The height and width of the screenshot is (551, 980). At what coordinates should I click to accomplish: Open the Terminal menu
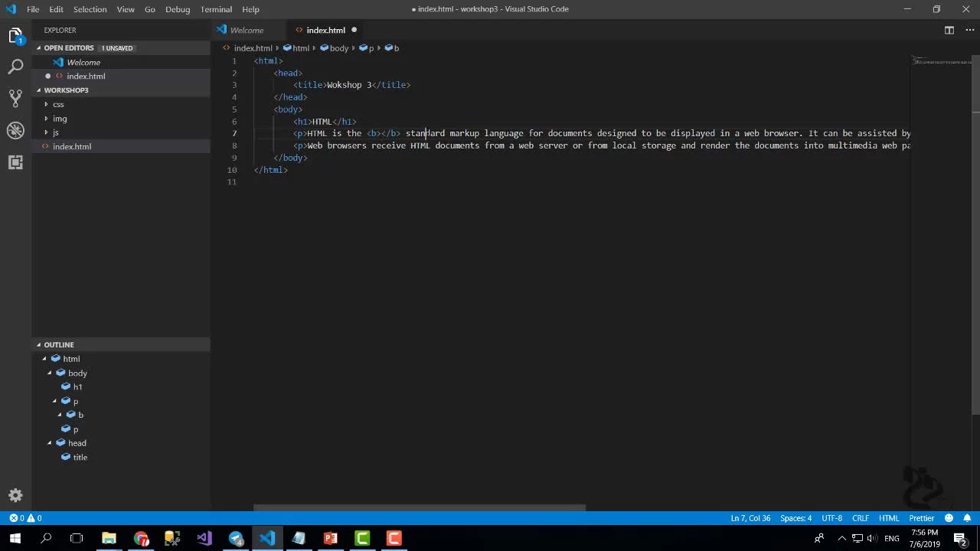[216, 9]
